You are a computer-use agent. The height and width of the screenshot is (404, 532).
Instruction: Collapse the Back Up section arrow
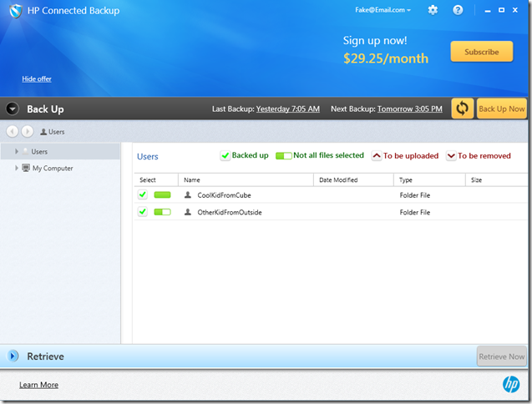(13, 109)
